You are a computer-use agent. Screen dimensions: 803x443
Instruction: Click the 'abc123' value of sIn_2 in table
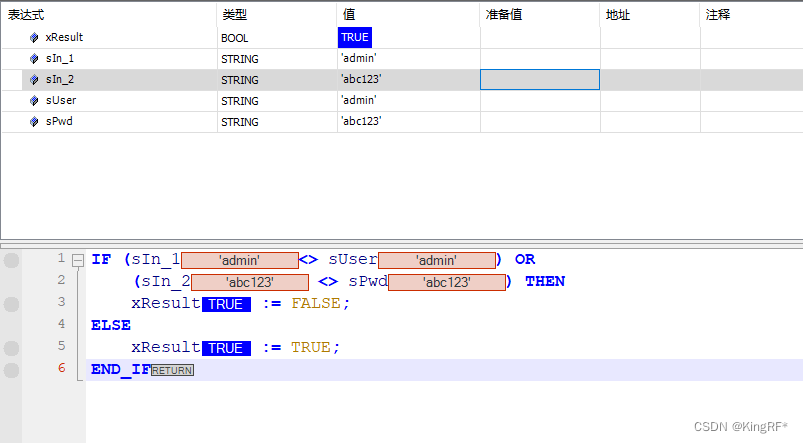[361, 79]
